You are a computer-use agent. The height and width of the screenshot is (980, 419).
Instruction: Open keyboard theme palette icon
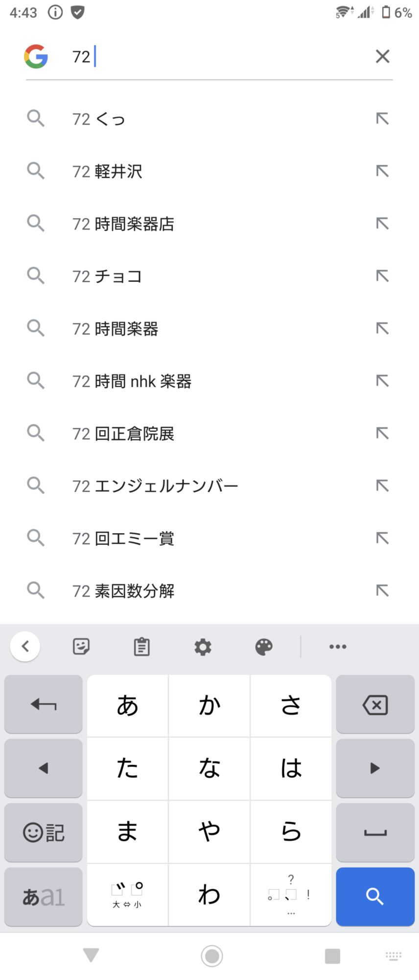264,647
